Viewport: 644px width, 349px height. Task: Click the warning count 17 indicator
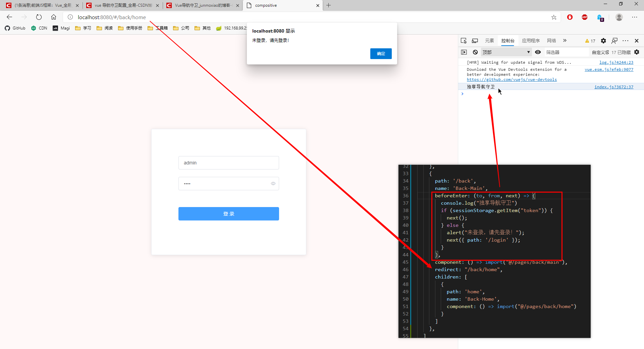590,41
